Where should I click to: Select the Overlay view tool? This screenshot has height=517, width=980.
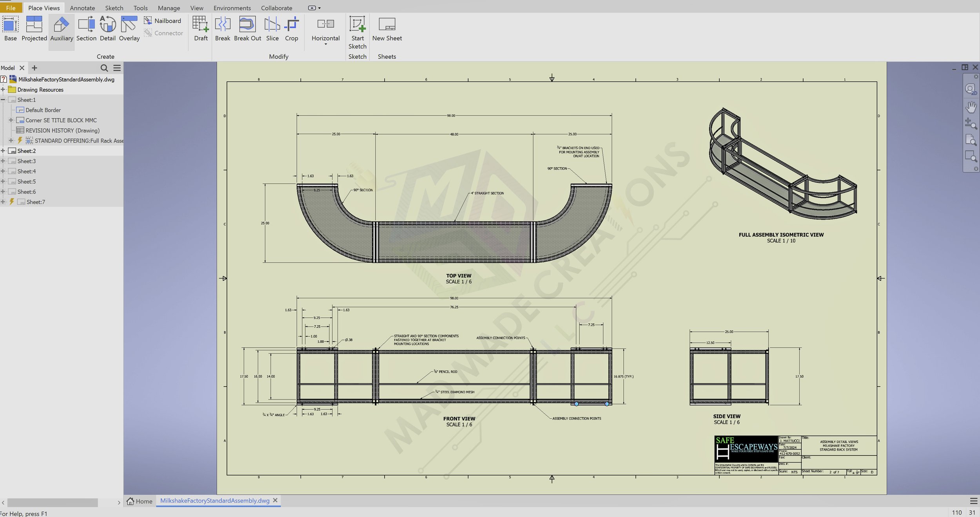[x=129, y=29]
